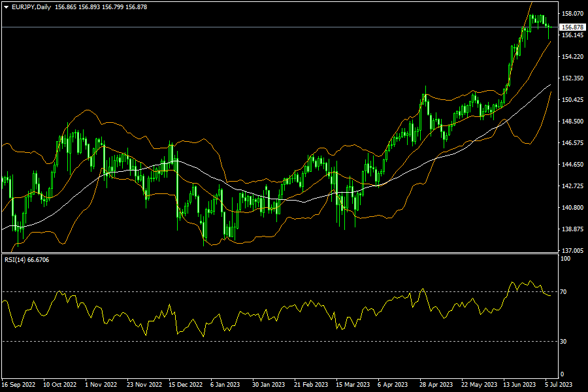Click the 28 Apr 2023 date label
Viewport: 588px width, 392px height.
coord(436,385)
